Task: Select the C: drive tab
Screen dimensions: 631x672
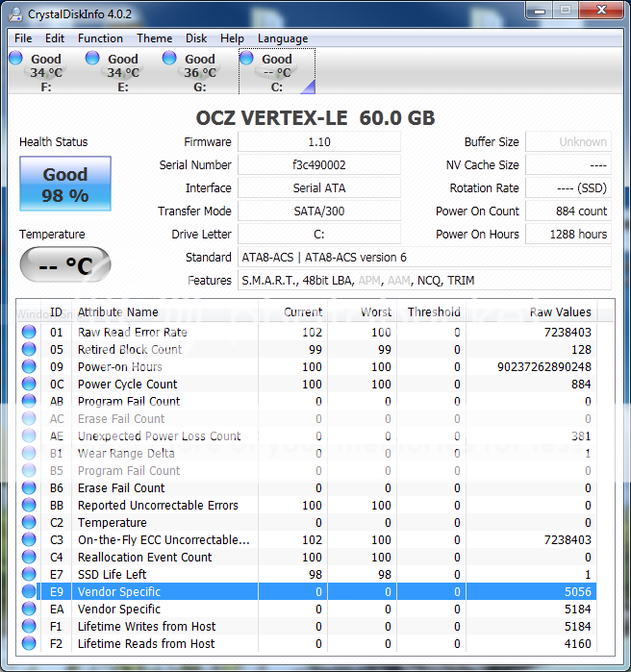Action: (277, 71)
